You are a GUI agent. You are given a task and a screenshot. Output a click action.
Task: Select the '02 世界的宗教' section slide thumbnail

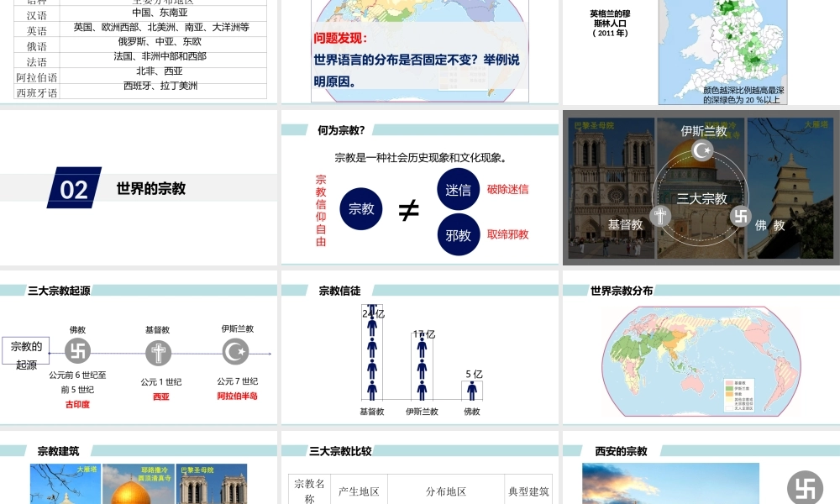coord(139,187)
